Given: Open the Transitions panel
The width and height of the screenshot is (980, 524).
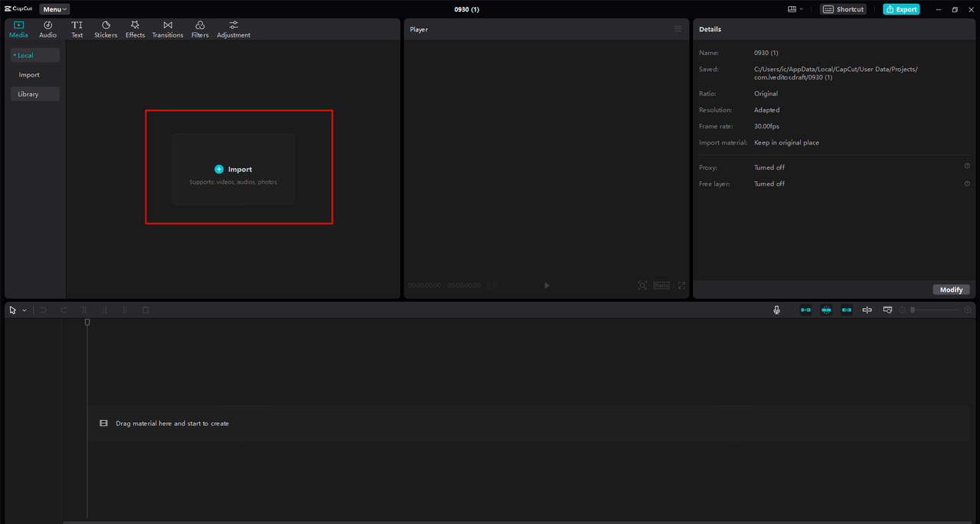Looking at the screenshot, I should (168, 29).
